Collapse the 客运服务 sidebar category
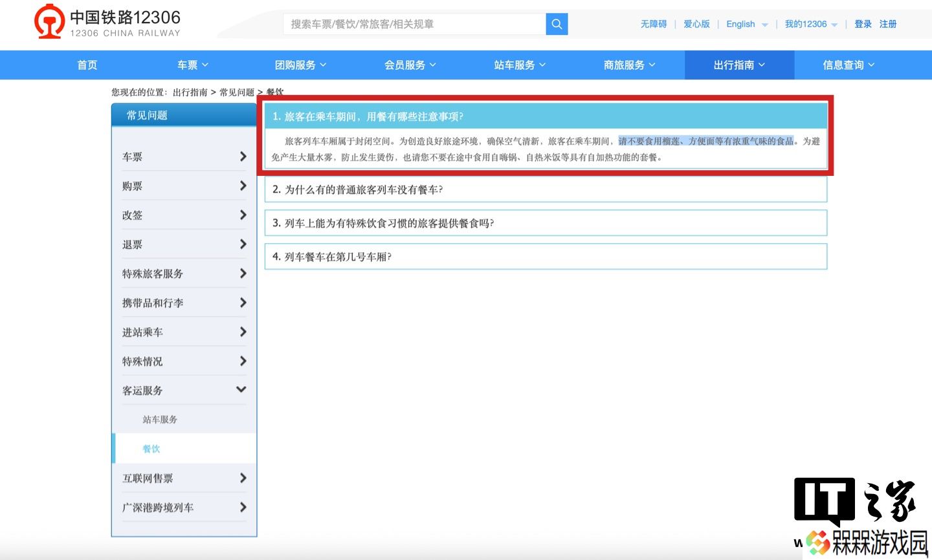 (x=184, y=390)
